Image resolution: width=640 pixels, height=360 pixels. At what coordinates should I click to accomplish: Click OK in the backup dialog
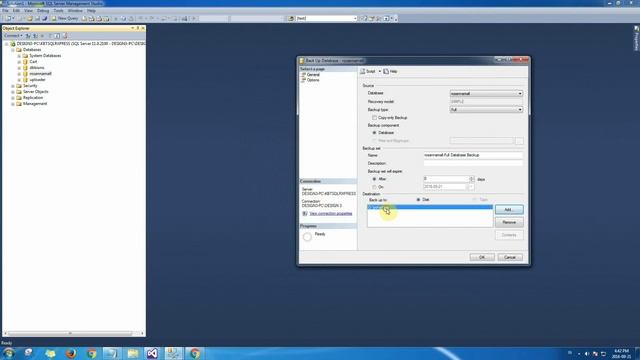(x=482, y=257)
